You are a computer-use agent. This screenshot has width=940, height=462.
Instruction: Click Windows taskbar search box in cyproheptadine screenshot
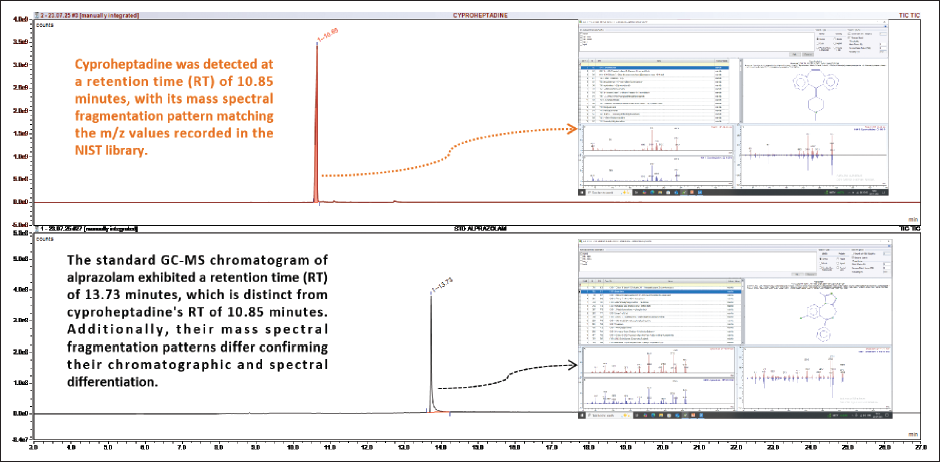pos(605,194)
